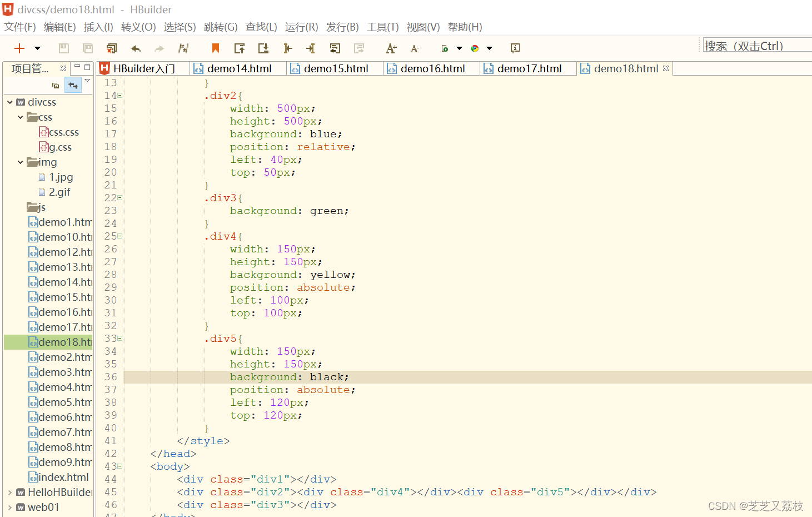This screenshot has width=812, height=517.
Task: Open the 帮助(H) menu
Action: coord(465,27)
